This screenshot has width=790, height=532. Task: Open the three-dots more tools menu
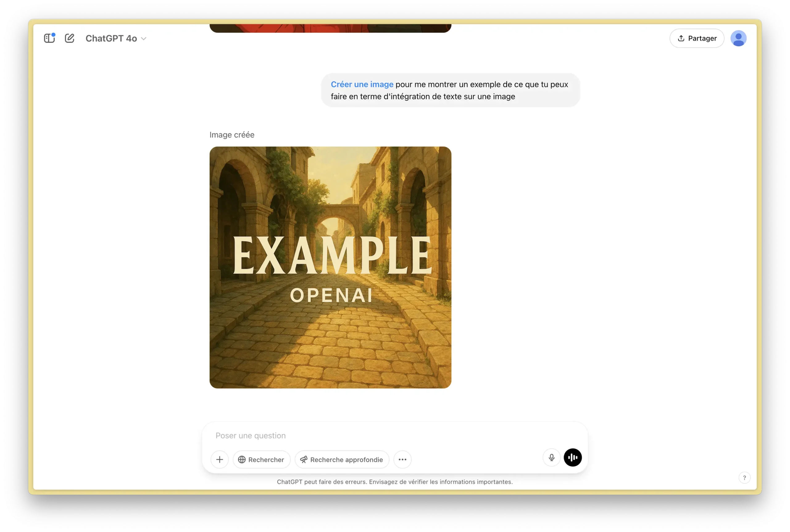[x=402, y=459]
